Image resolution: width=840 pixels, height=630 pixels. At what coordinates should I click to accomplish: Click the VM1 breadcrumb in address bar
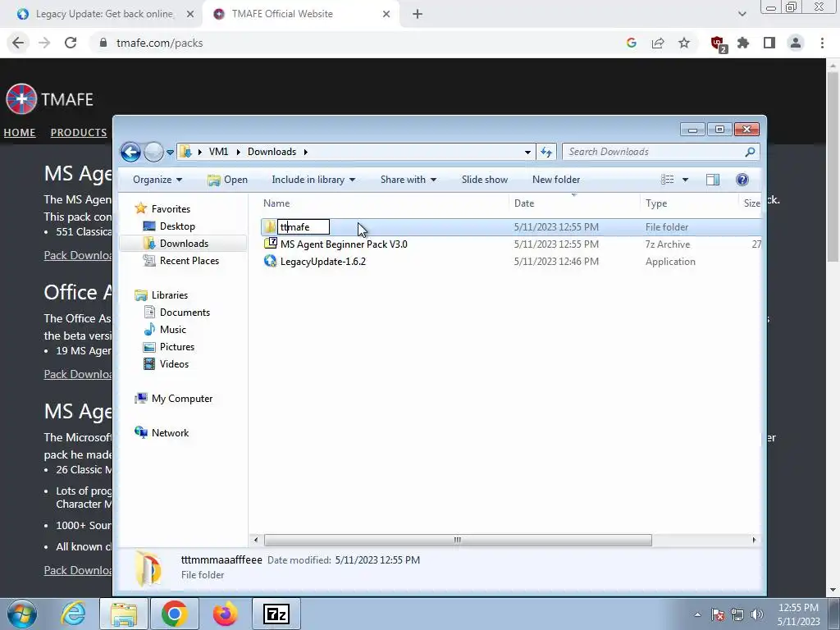218,152
